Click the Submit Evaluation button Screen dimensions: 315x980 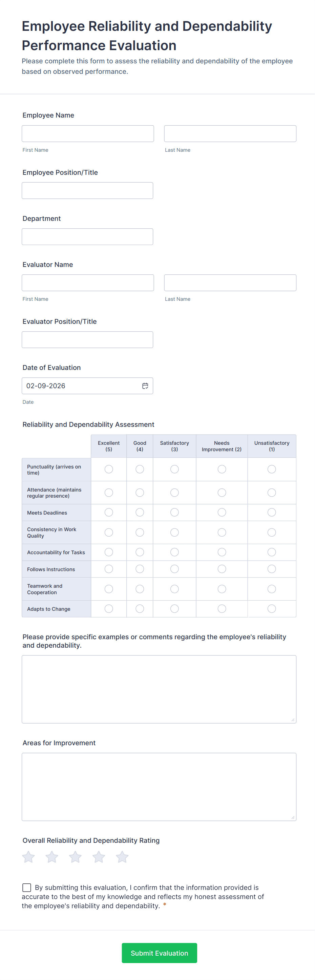[x=160, y=953]
